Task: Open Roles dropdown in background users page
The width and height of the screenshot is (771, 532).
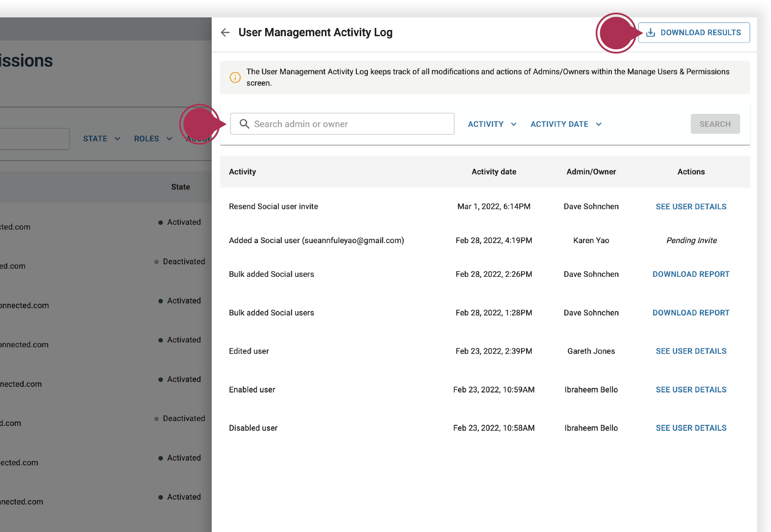Action: (153, 138)
